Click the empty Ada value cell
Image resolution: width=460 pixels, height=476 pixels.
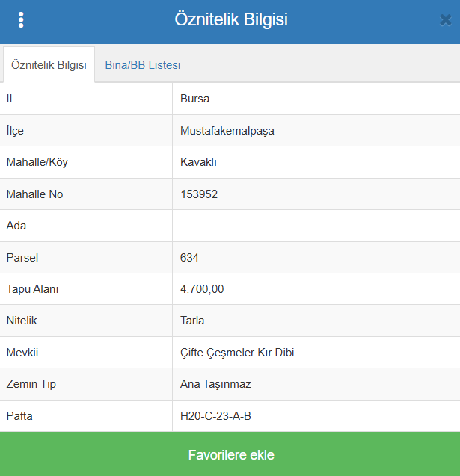tap(316, 226)
